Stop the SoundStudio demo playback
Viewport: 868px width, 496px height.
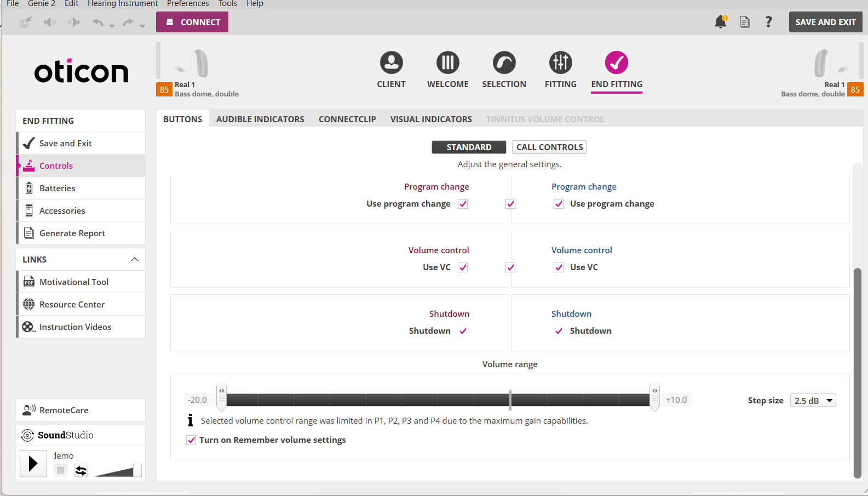pyautogui.click(x=61, y=470)
